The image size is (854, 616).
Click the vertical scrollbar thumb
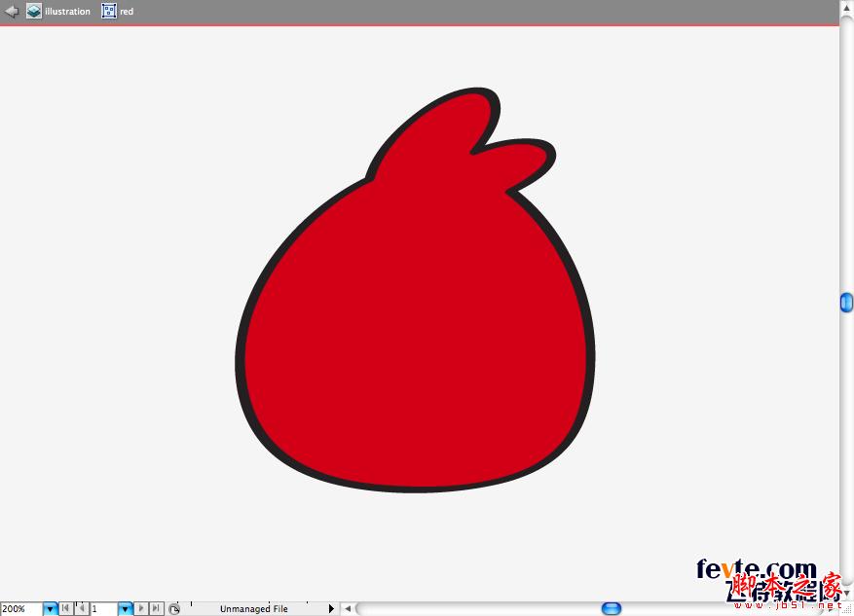click(x=846, y=303)
